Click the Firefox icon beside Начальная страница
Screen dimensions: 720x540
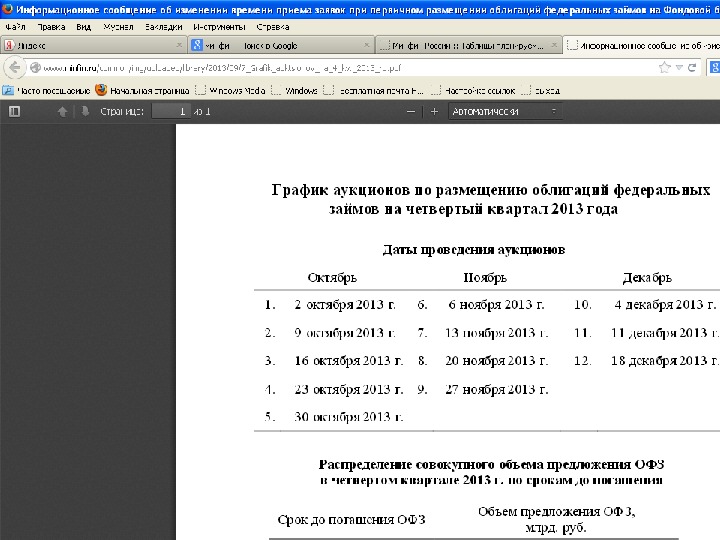(101, 90)
